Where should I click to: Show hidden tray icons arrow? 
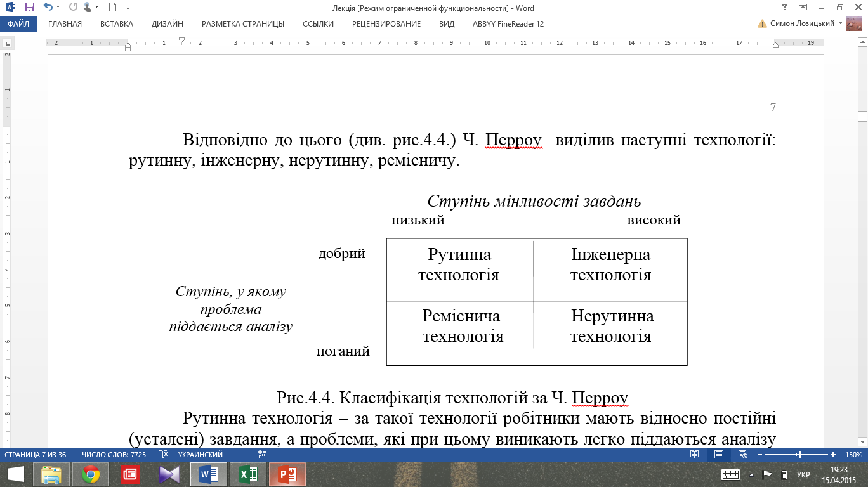[752, 474]
